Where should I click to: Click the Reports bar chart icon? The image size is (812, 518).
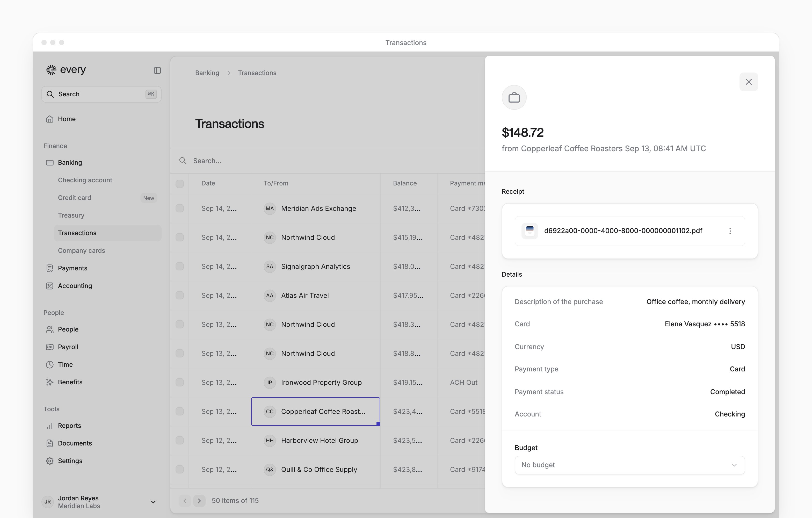pyautogui.click(x=49, y=426)
